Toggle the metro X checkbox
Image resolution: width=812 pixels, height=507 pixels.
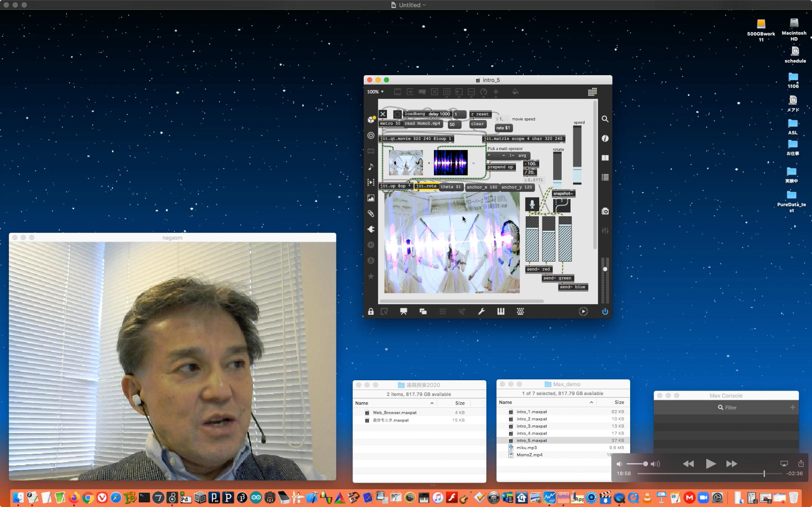point(383,114)
